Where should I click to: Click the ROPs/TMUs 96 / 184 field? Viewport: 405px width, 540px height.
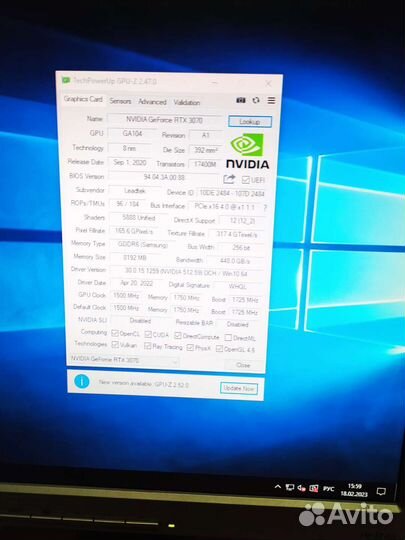point(127,204)
